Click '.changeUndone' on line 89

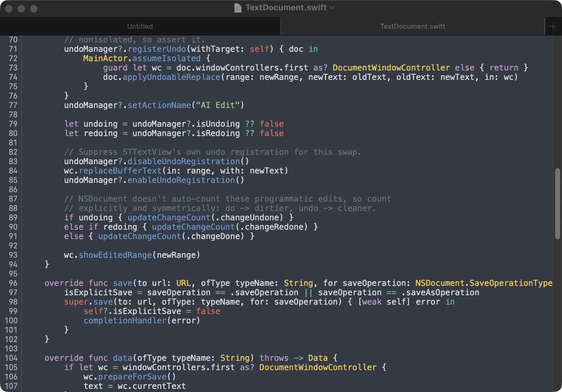[x=249, y=218]
